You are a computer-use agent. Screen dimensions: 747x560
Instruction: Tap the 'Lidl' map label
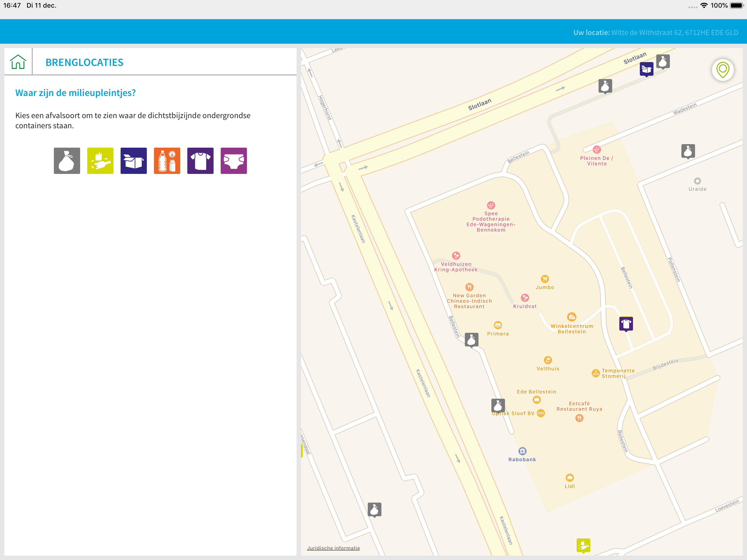tap(570, 486)
